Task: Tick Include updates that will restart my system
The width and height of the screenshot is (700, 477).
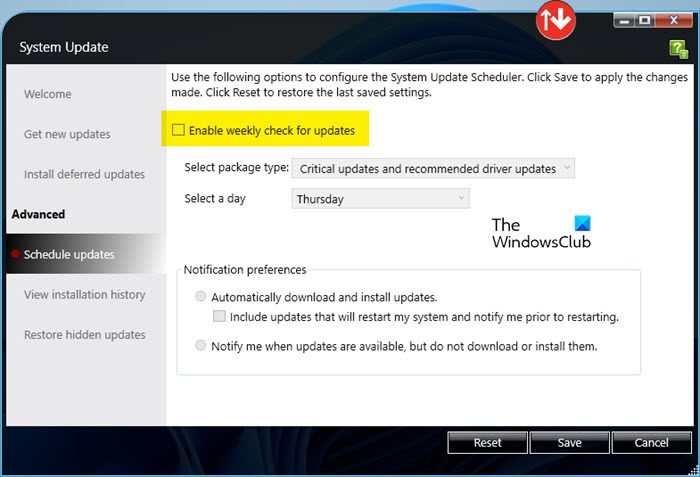Action: 219,316
